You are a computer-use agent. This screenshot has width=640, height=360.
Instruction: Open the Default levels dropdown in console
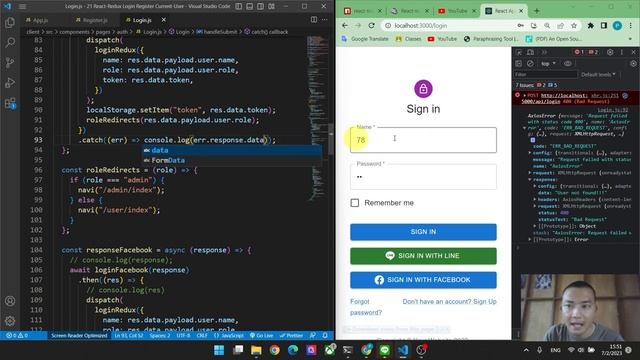598,74
